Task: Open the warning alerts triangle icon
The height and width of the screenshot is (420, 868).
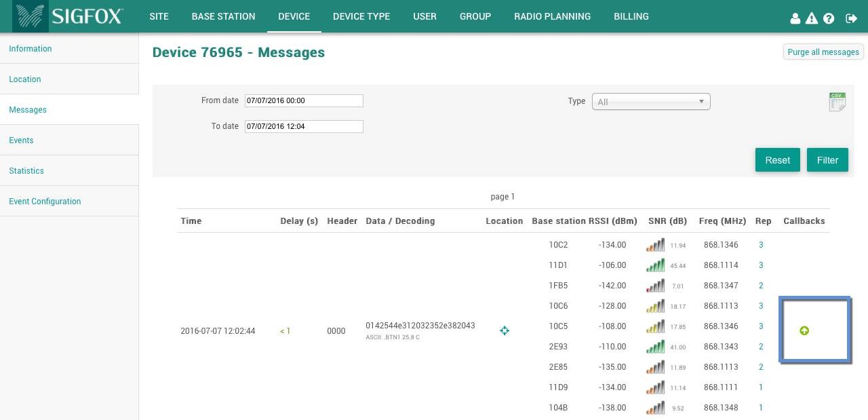Action: pos(812,18)
